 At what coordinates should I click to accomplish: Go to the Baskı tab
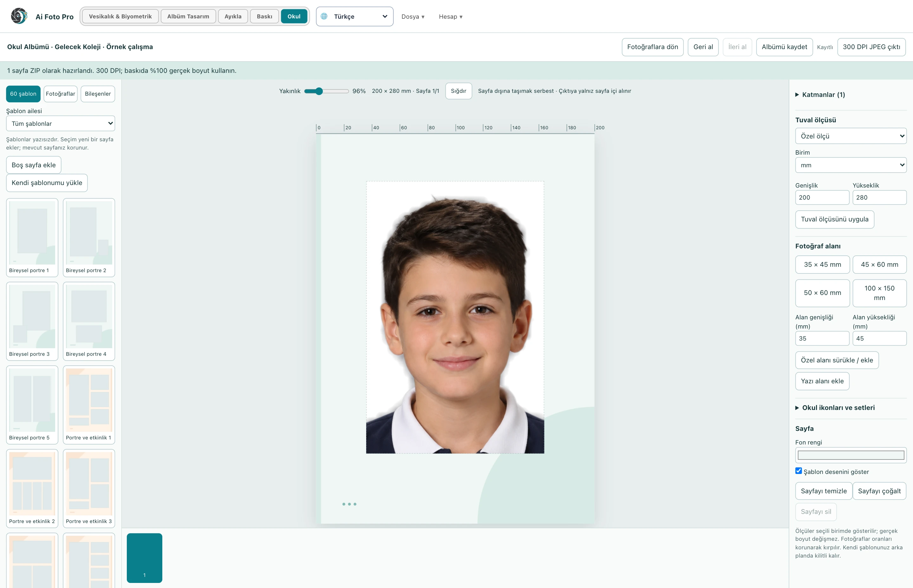(264, 16)
